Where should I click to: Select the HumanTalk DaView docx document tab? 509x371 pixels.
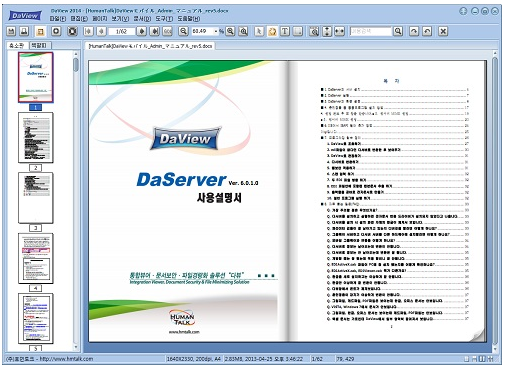pyautogui.click(x=150, y=46)
